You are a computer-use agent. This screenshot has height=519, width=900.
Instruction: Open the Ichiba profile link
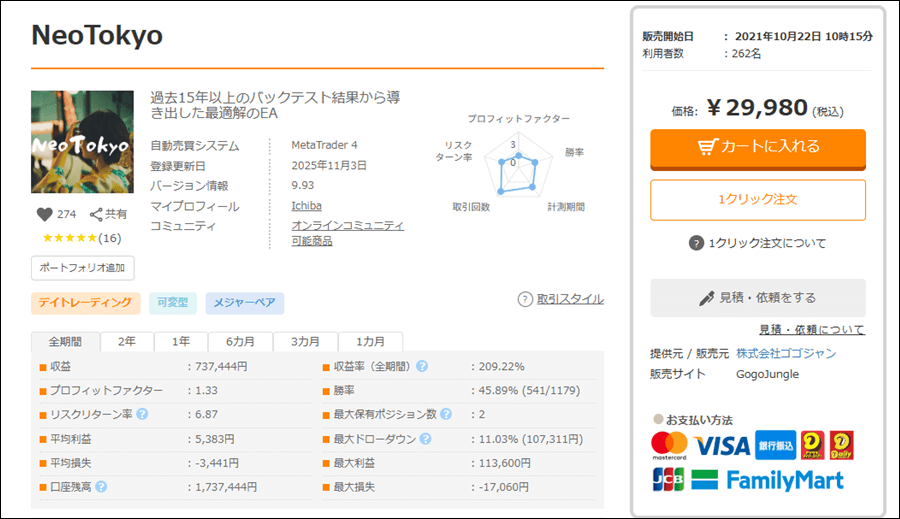click(x=307, y=206)
